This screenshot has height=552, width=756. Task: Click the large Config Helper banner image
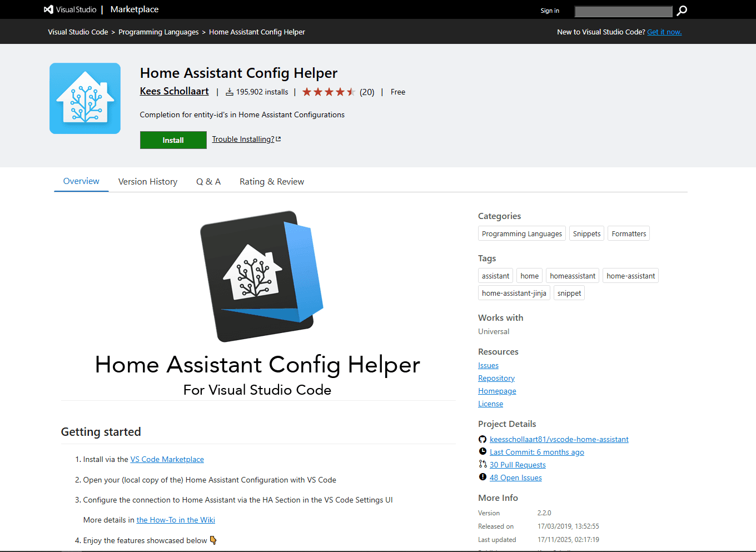pos(257,303)
